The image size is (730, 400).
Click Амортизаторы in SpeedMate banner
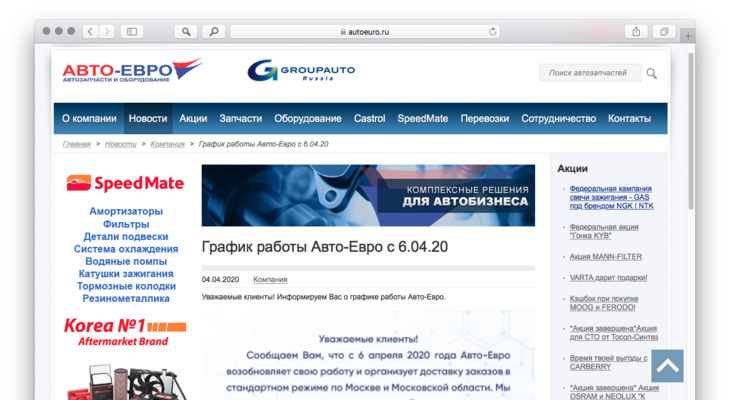(x=126, y=211)
